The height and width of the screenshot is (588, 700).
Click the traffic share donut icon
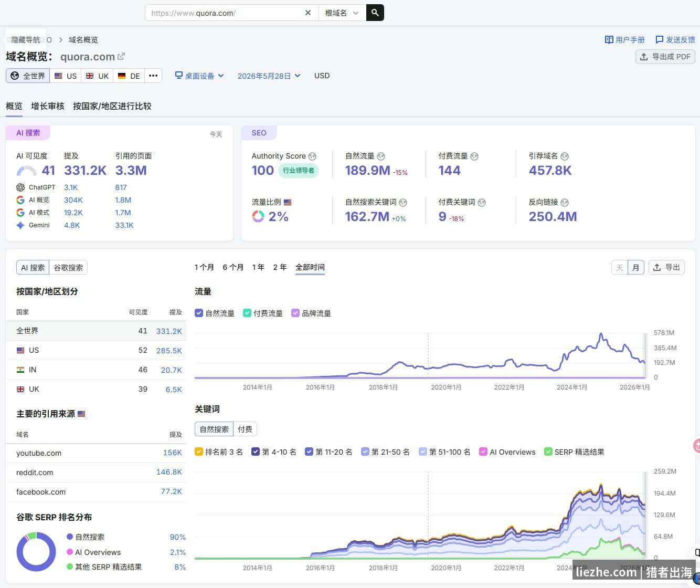258,216
